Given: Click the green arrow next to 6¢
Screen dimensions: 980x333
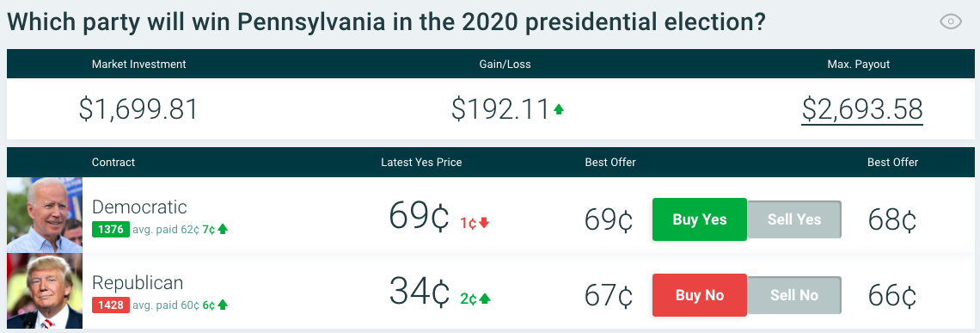Looking at the screenshot, I should 223,305.
